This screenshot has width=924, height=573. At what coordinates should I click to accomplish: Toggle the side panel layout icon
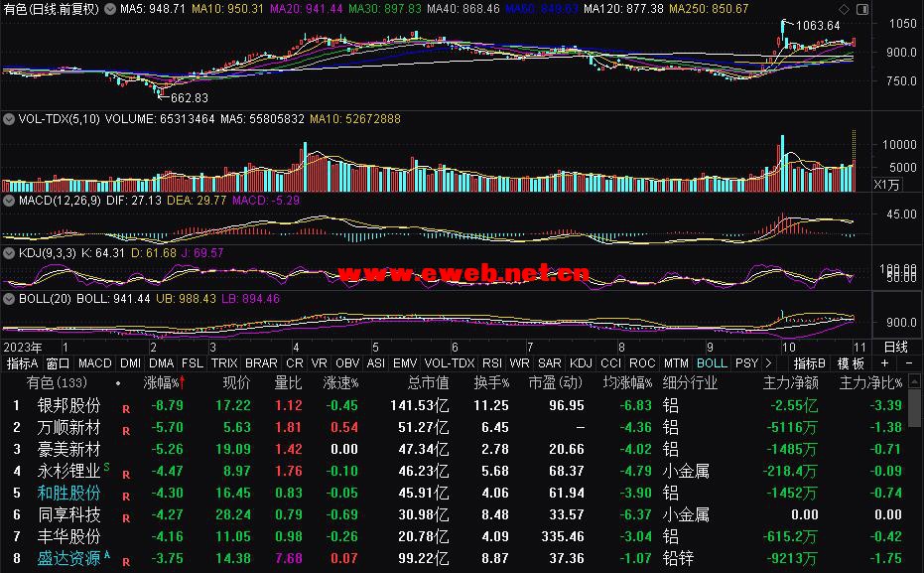tap(862, 9)
